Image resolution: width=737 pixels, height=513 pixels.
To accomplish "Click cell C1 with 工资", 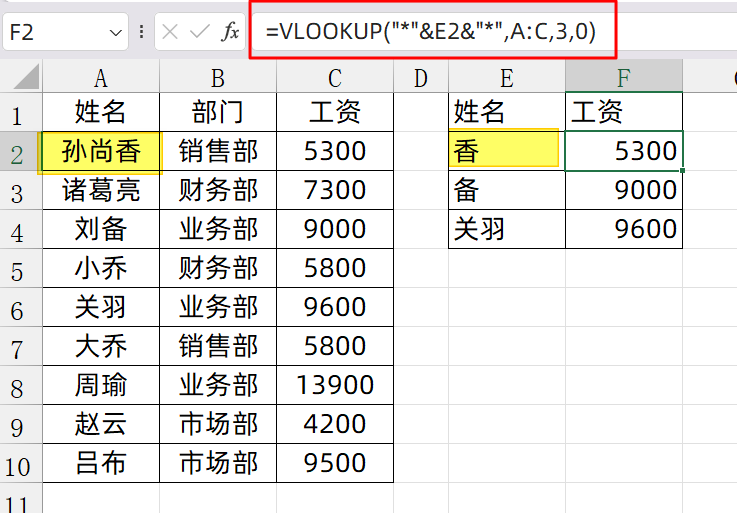I will coord(335,112).
